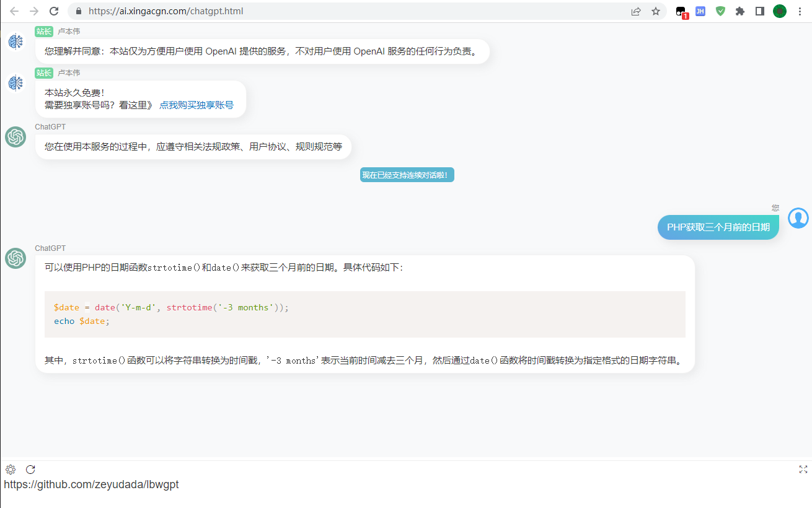Reload the page with the refresh icon

54,11
